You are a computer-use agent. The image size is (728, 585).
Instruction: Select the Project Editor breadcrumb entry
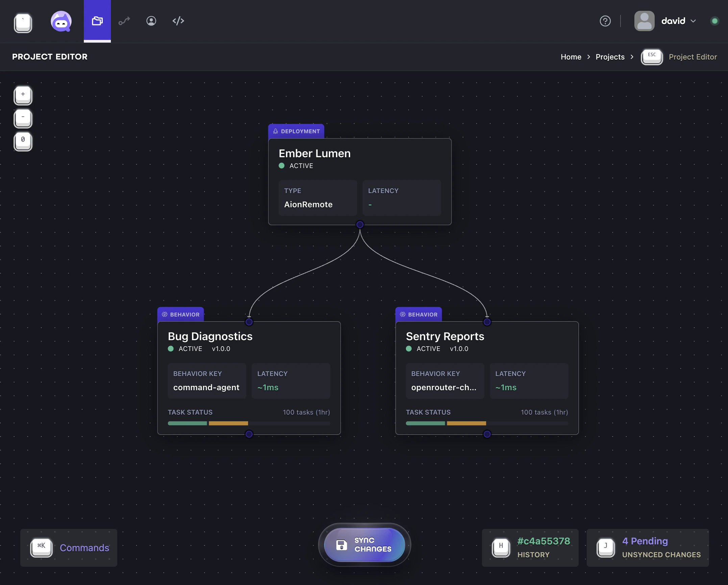pyautogui.click(x=693, y=57)
